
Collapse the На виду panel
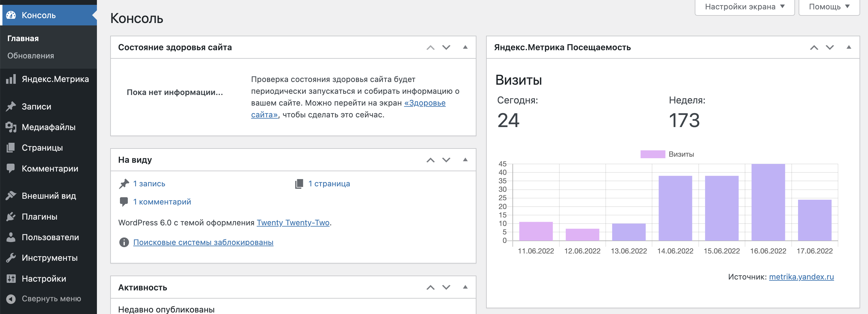(x=465, y=159)
